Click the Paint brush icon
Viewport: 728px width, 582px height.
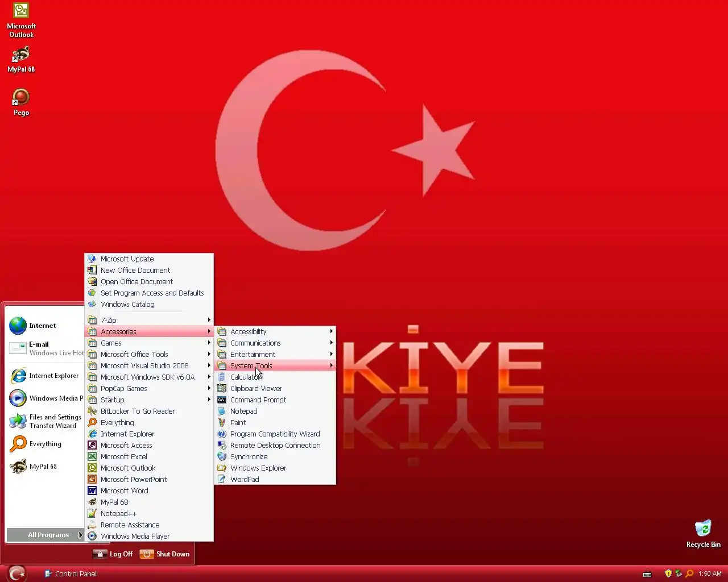coord(222,422)
